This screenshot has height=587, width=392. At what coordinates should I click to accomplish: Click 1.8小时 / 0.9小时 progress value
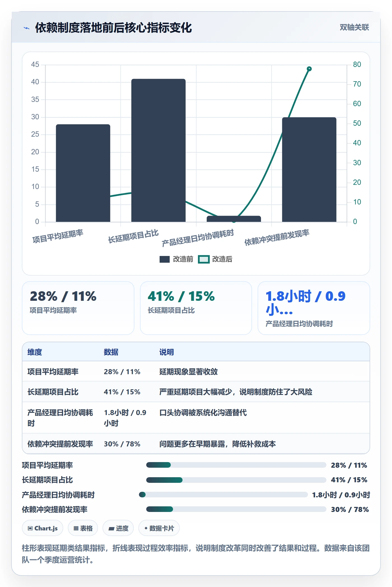pos(341,495)
